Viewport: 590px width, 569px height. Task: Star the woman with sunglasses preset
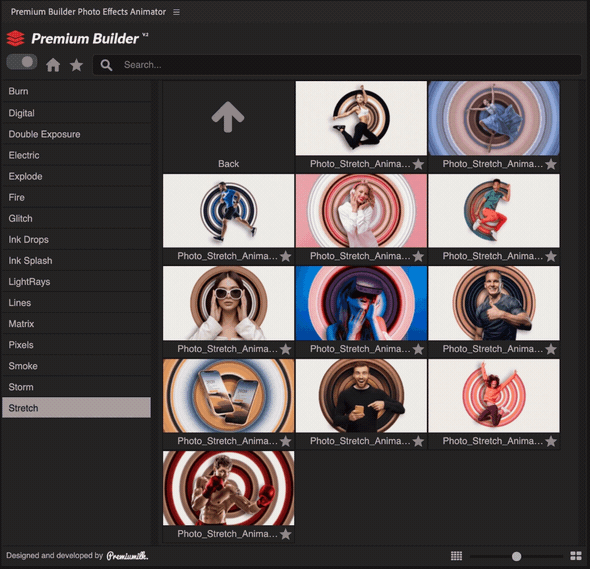286,350
